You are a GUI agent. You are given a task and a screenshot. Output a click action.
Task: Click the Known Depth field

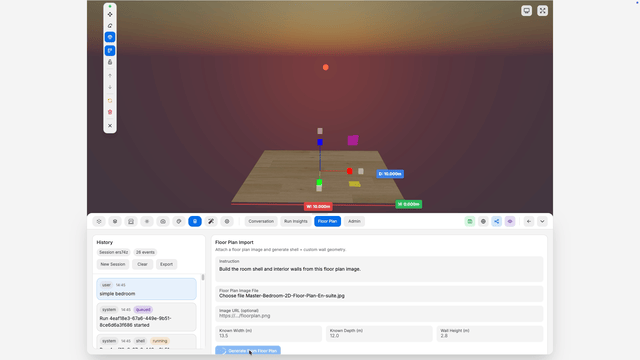[379, 333]
